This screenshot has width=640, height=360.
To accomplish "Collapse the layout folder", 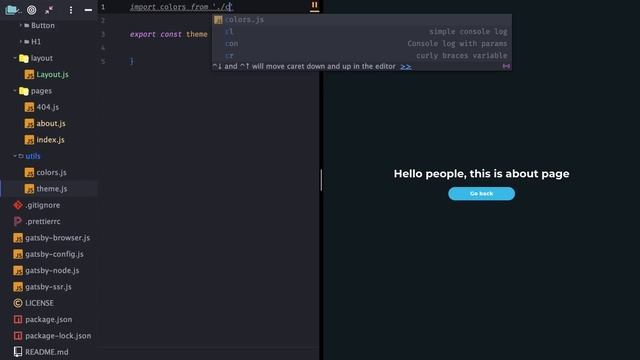I will (15, 58).
